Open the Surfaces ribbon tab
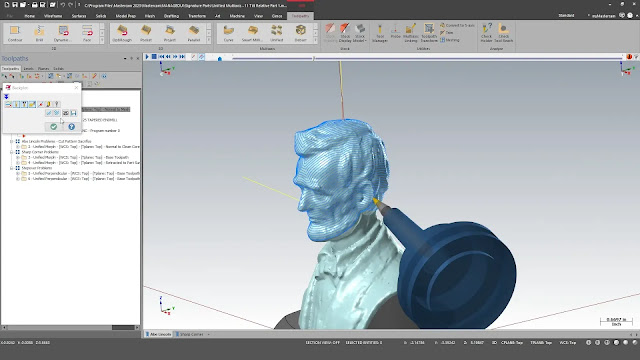This screenshot has width=640, height=360. [79, 16]
